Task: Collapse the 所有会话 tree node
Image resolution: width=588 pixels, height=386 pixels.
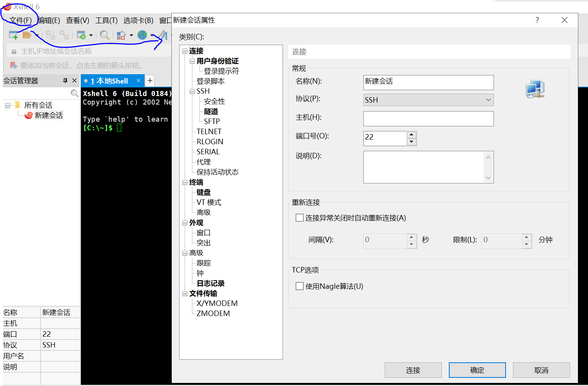Action: [7, 105]
